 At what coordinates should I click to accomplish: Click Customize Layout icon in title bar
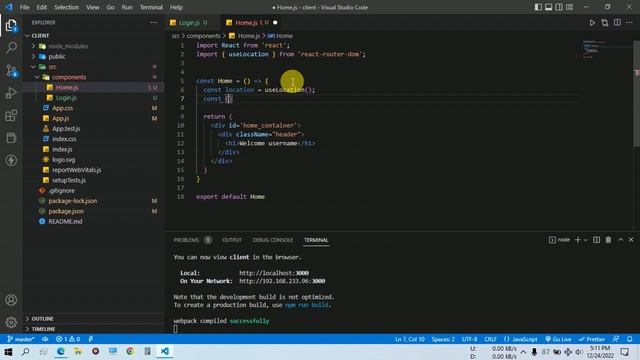click(569, 7)
